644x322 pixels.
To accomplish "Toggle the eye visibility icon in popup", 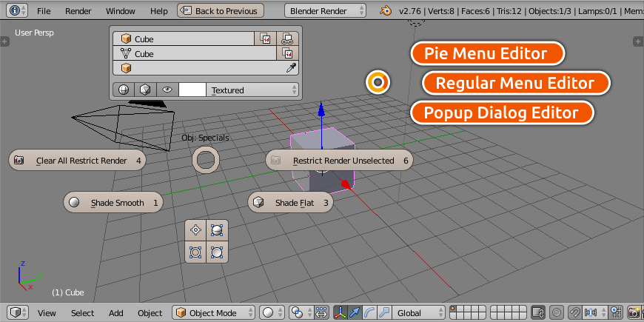I will point(167,90).
